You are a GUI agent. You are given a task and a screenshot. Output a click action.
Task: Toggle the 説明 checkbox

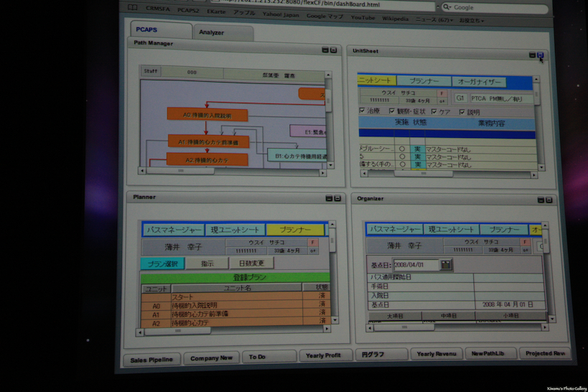(462, 112)
